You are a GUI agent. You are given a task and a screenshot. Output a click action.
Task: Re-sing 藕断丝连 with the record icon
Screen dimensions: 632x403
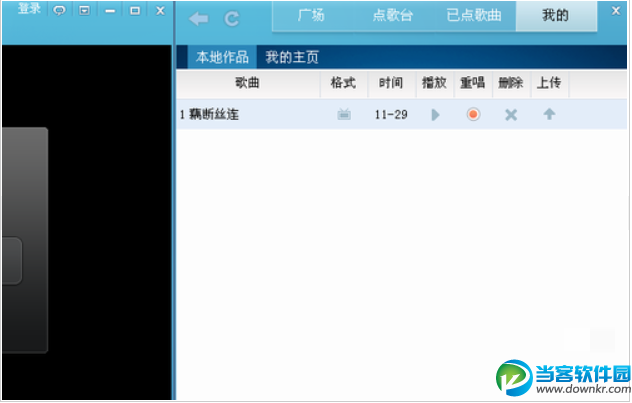pyautogui.click(x=473, y=114)
